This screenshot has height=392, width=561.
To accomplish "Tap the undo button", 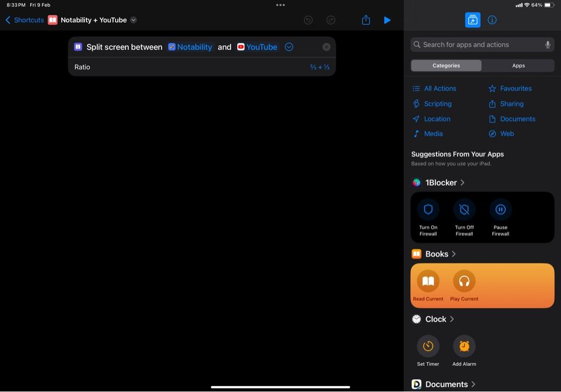I will point(308,20).
